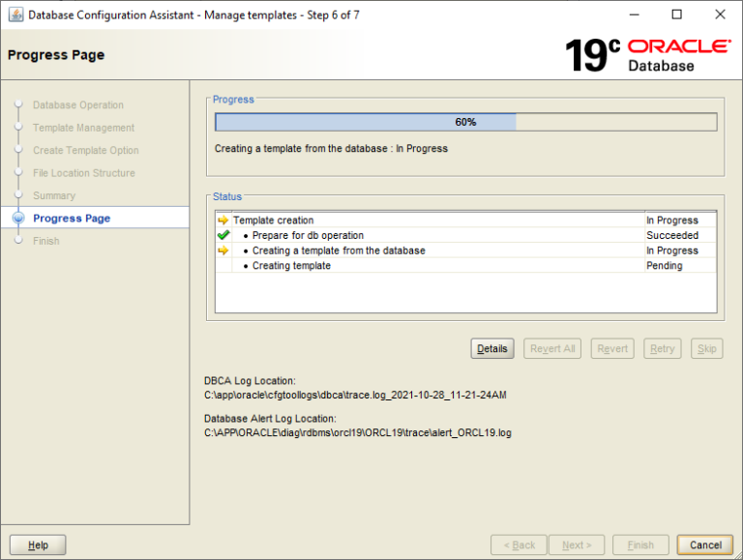Click the Retry button
Viewport: 743px width, 560px height.
[662, 349]
